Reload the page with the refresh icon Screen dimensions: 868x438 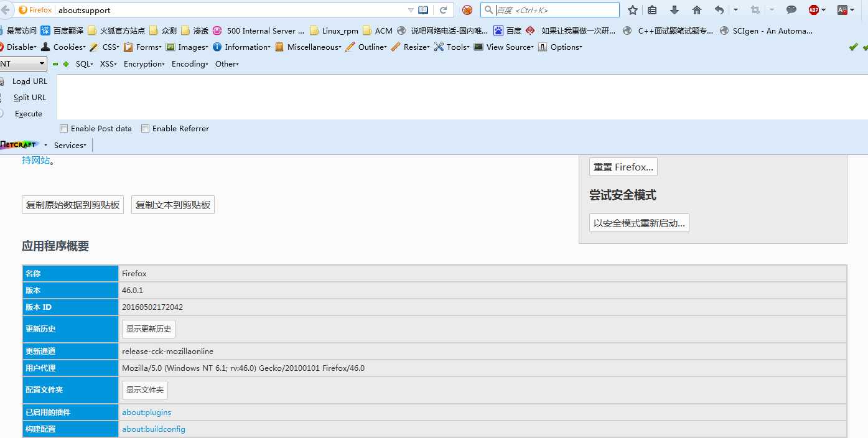tap(444, 10)
